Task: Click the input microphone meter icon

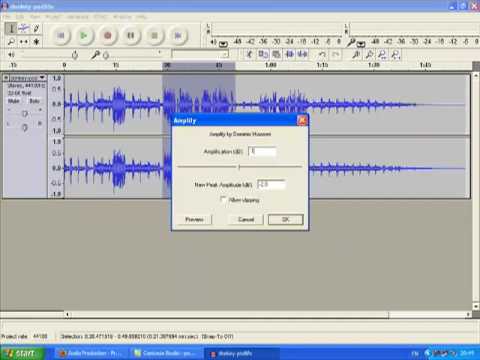Action: (351, 42)
